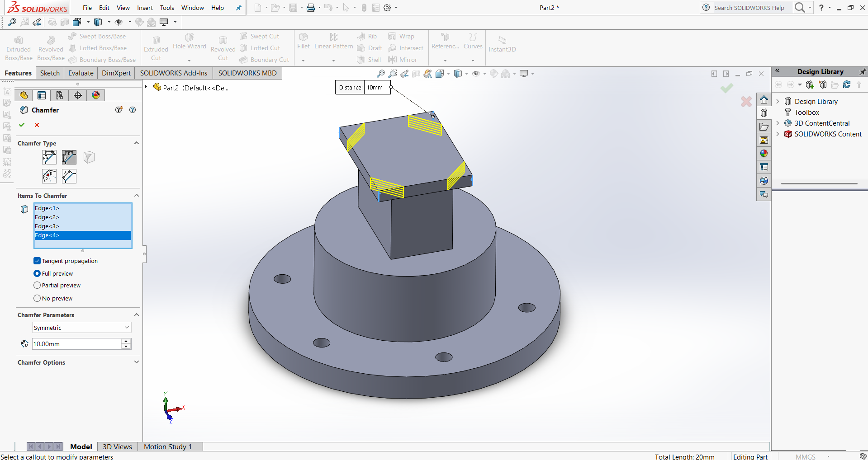Screen dimensions: 868x460
Task: Select Distance Distance chamfer type icon
Action: pyautogui.click(x=69, y=157)
